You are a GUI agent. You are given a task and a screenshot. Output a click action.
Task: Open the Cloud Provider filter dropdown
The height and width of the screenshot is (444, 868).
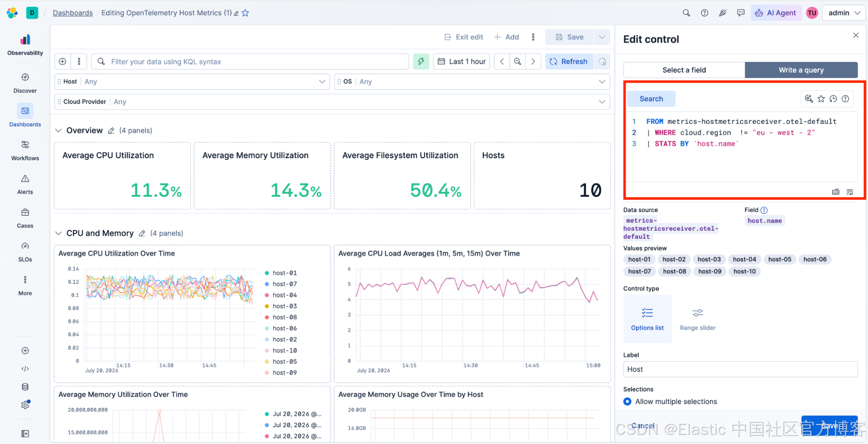332,102
